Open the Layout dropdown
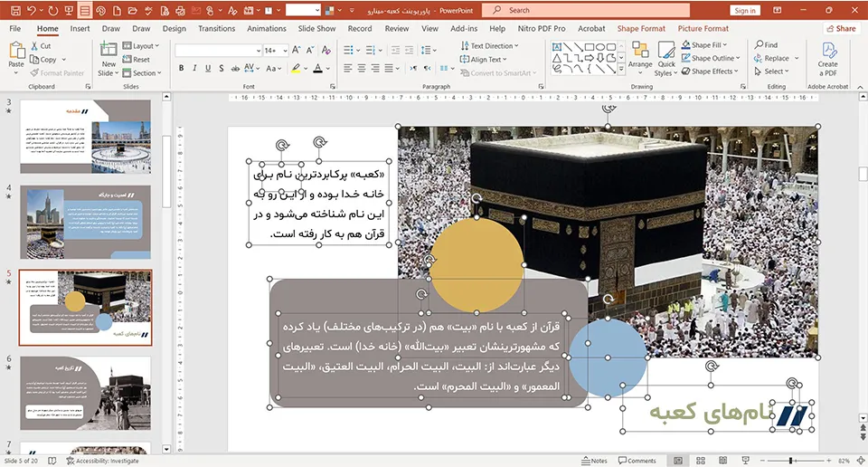 point(141,46)
